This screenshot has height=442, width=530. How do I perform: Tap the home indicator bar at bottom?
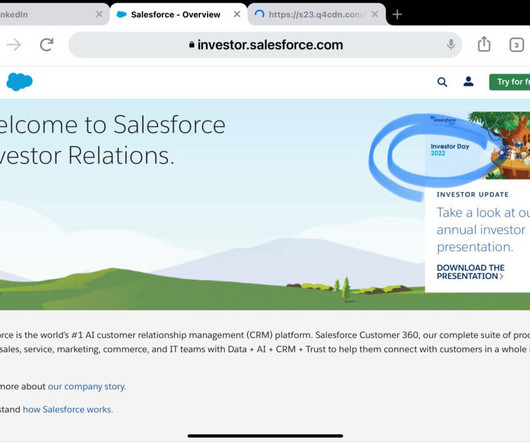pos(265,436)
